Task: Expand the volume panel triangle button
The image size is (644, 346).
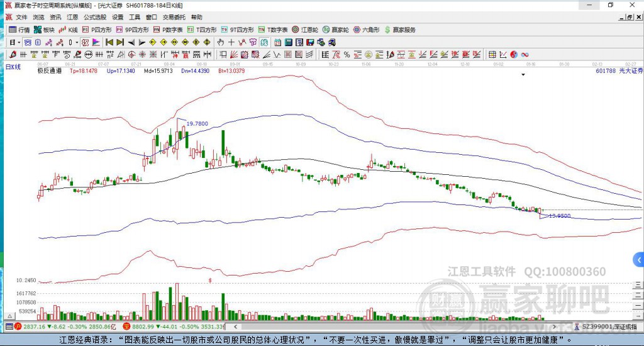Action: pyautogui.click(x=10, y=316)
